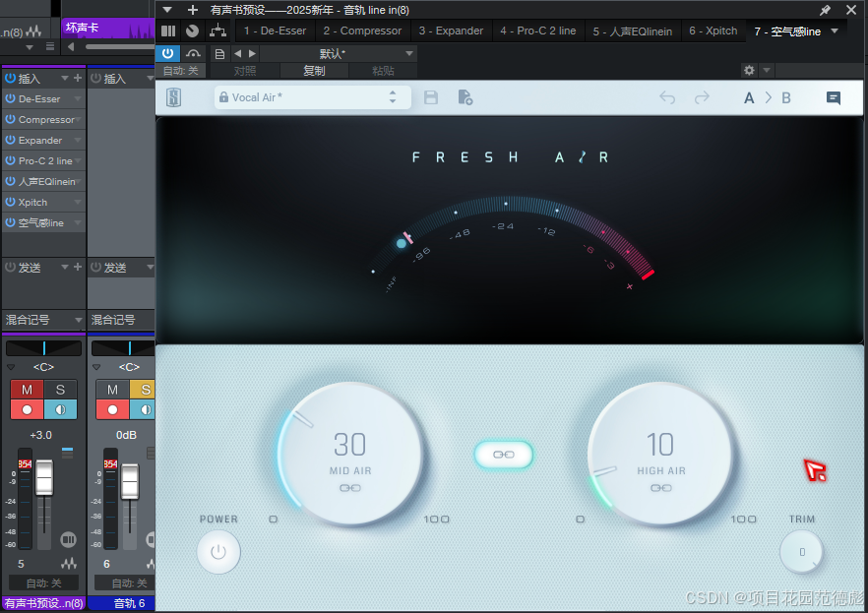Adjust the MID AIR knob
The image size is (868, 613).
(x=350, y=454)
